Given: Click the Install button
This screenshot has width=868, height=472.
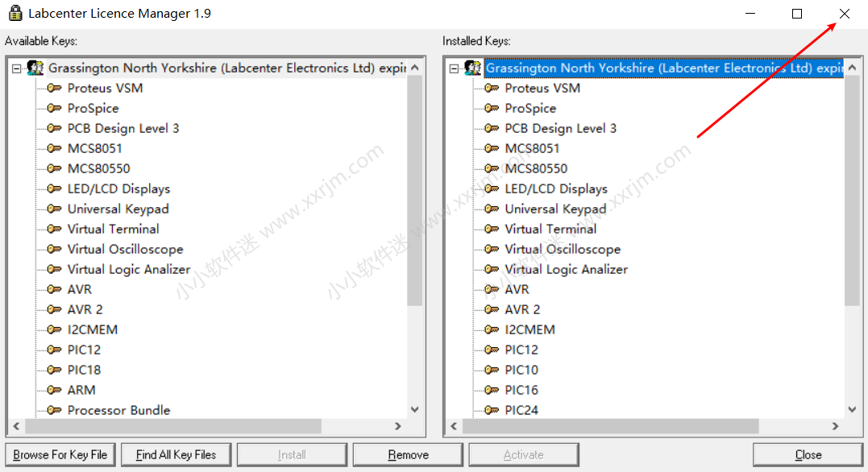Looking at the screenshot, I should click(292, 455).
